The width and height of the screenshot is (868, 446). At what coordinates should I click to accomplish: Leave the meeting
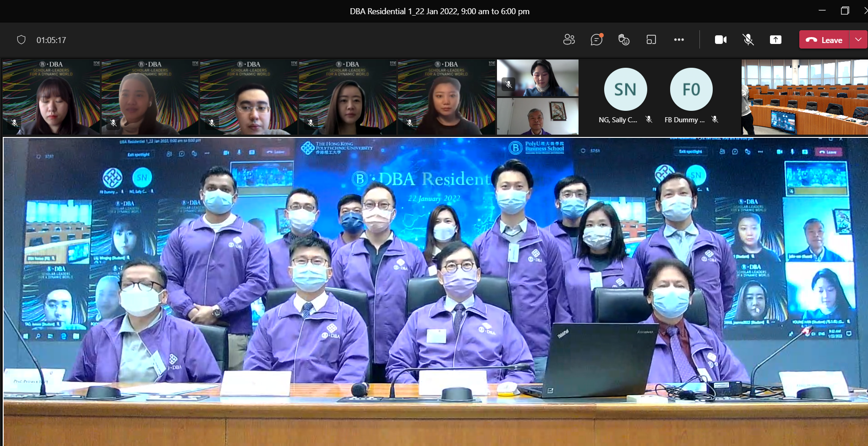[x=824, y=40]
